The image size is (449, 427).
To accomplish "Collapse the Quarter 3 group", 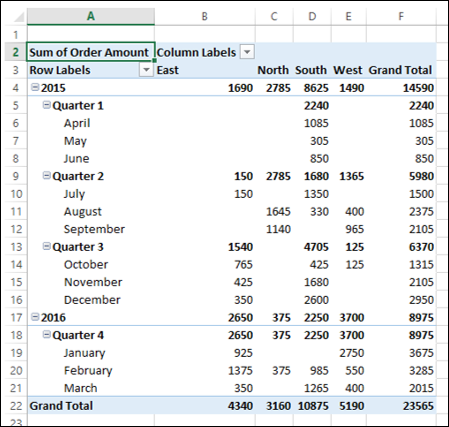I will point(47,246).
